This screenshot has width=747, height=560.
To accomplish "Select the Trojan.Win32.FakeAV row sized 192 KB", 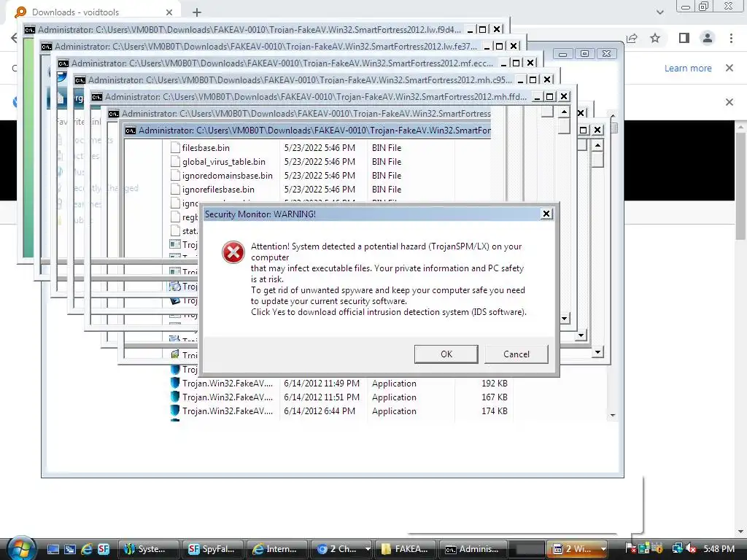I will point(340,384).
